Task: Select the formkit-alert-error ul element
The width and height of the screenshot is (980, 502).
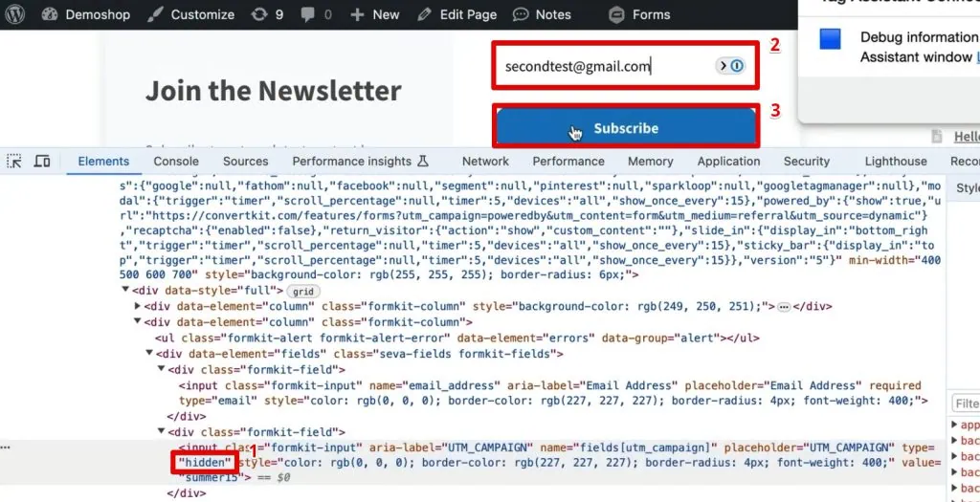Action: [457, 338]
